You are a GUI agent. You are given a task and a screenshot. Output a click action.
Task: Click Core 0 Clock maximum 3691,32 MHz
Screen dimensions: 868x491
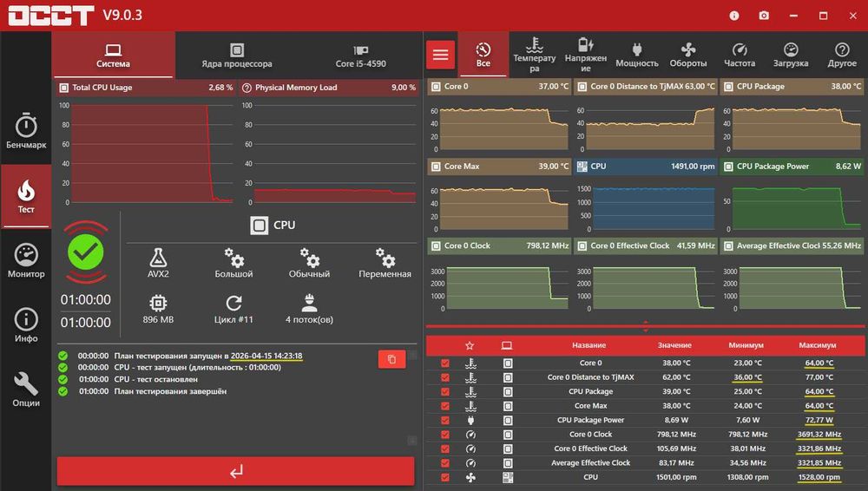click(x=819, y=435)
